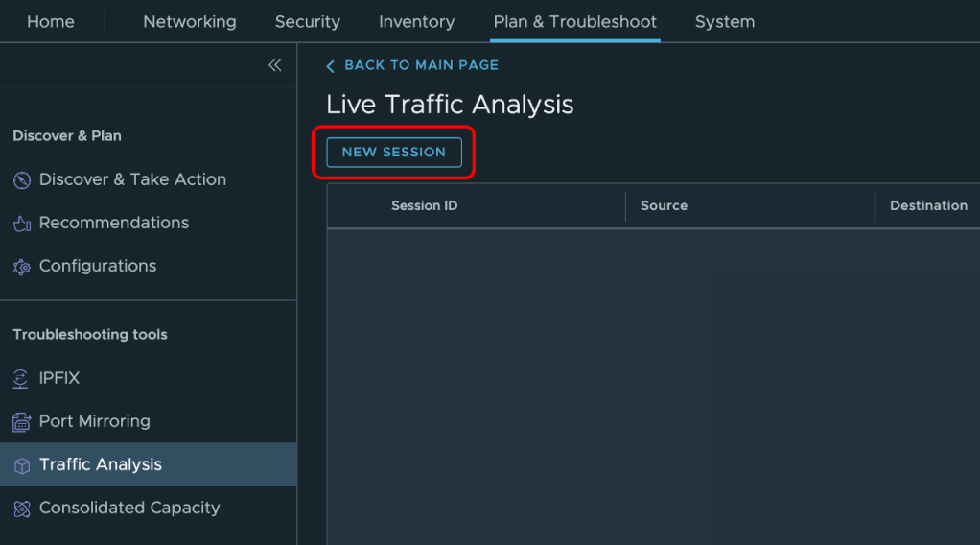Click the Discover & Take Action compass icon

[22, 180]
